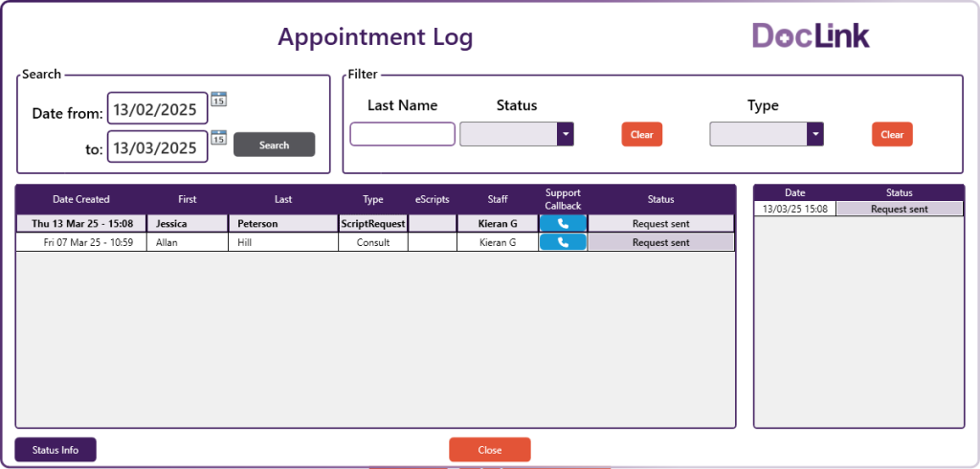Click the Status header in the appointments table
The image size is (980, 469).
(660, 199)
